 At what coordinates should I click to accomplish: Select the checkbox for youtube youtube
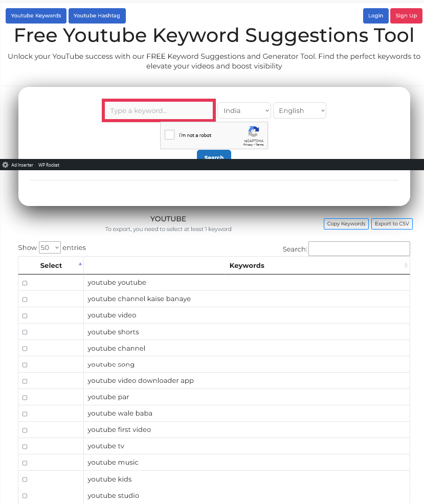(25, 283)
